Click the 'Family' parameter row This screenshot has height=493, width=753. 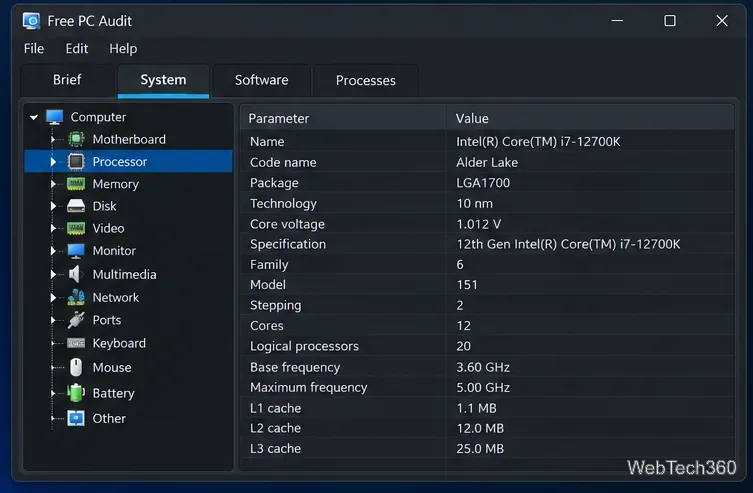click(487, 265)
